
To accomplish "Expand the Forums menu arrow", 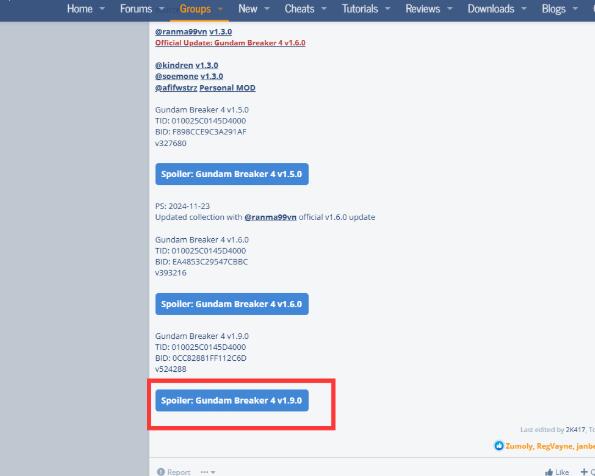I will [161, 9].
